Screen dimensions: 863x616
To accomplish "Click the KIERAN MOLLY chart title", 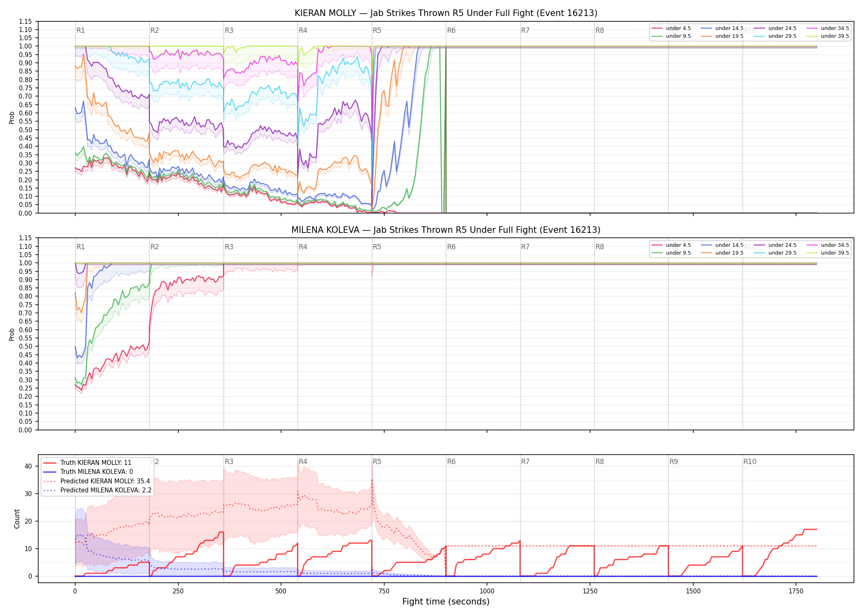I will [x=446, y=13].
